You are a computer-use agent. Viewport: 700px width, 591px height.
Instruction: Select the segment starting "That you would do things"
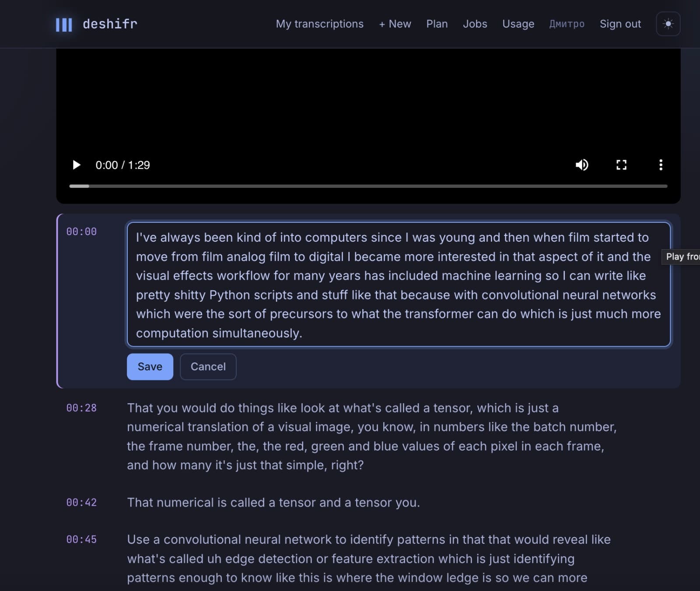pyautogui.click(x=372, y=436)
